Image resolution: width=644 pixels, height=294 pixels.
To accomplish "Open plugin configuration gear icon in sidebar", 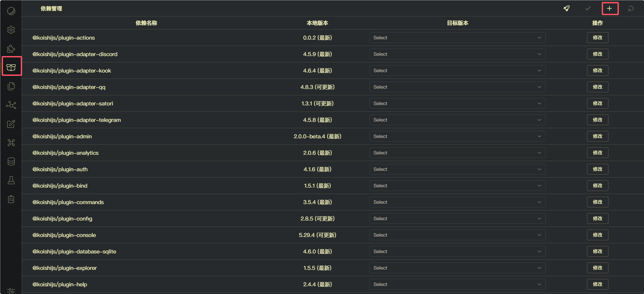I will pyautogui.click(x=11, y=30).
